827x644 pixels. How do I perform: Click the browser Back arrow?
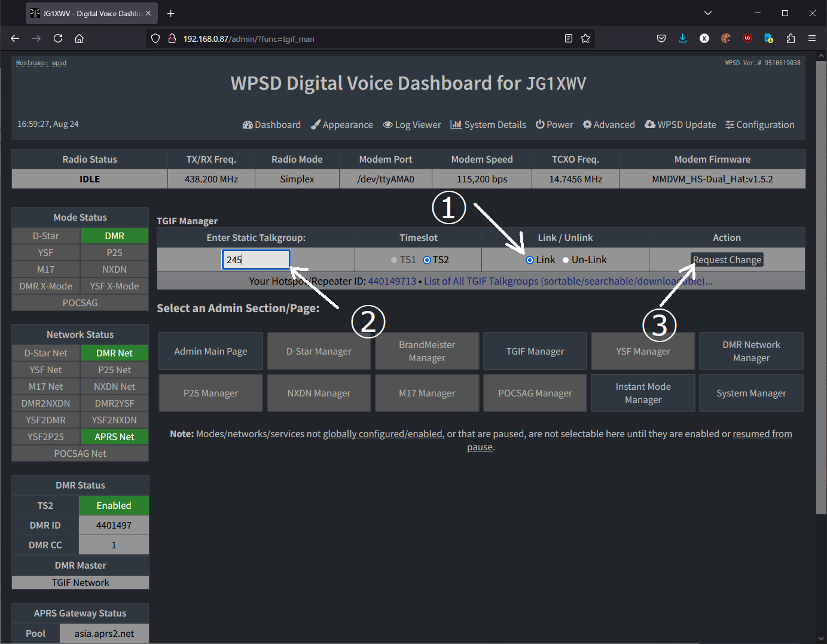pos(15,38)
